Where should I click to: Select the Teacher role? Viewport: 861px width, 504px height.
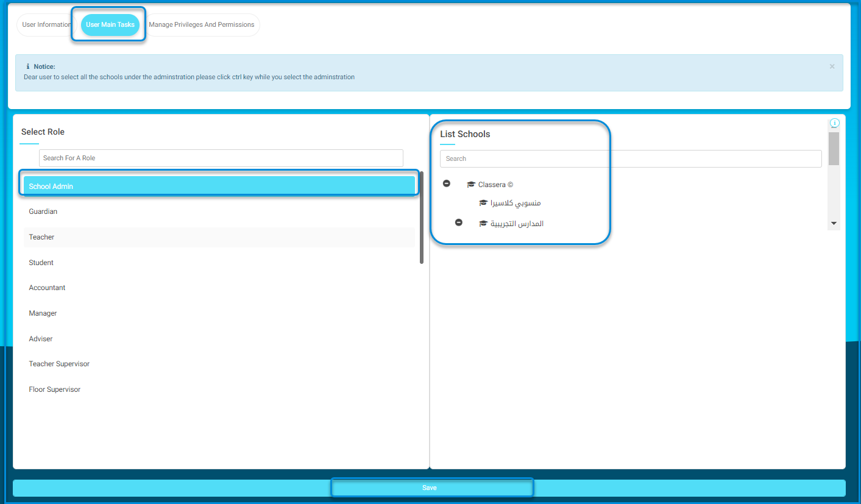pos(219,237)
